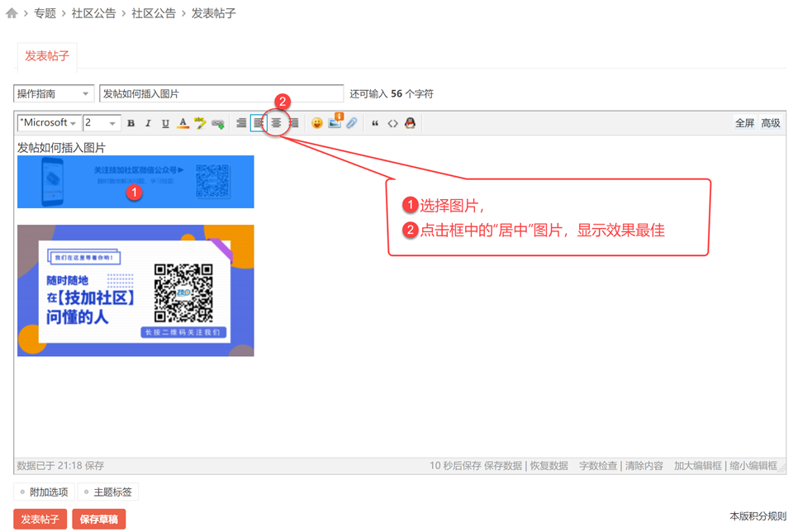Image resolution: width=793 pixels, height=532 pixels.
Task: Open the font size dropdown showing 2
Action: pyautogui.click(x=102, y=123)
